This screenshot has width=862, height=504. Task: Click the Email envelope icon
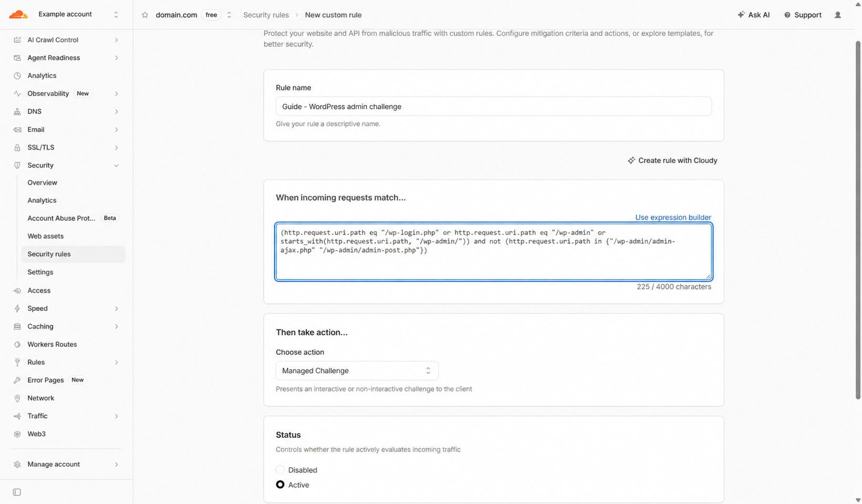(x=17, y=129)
